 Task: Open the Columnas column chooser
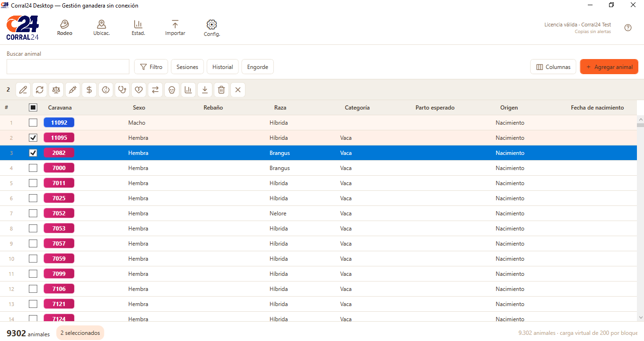point(553,67)
